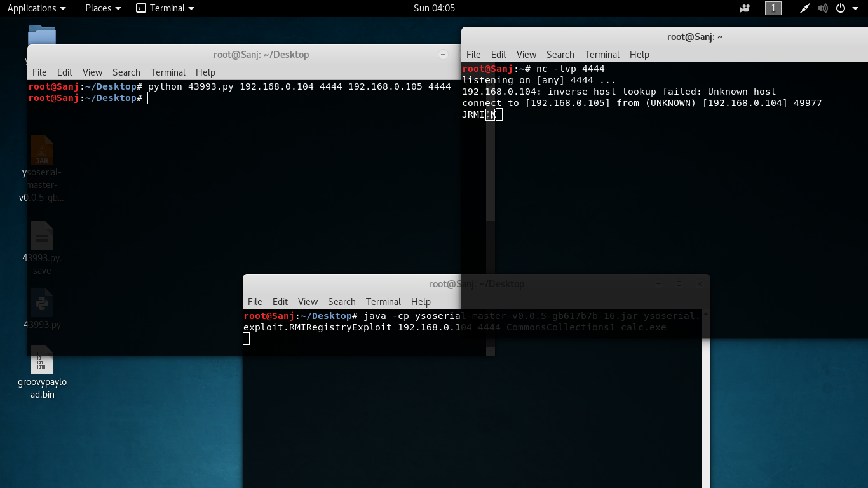Screen dimensions: 868x488
Task: Open Help menu in the nc listener terminal
Action: [639, 55]
